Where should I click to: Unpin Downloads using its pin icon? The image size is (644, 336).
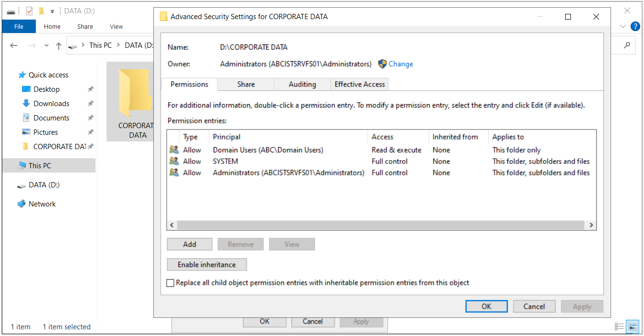[x=90, y=104]
